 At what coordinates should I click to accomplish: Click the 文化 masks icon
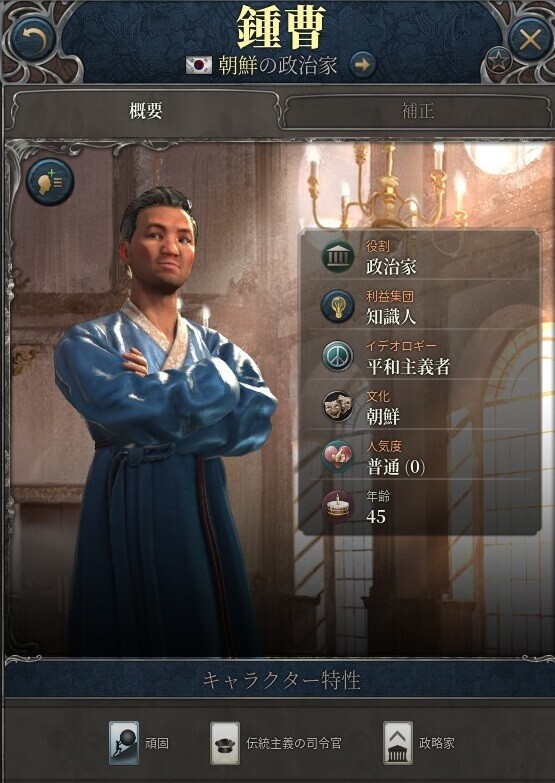tap(338, 406)
